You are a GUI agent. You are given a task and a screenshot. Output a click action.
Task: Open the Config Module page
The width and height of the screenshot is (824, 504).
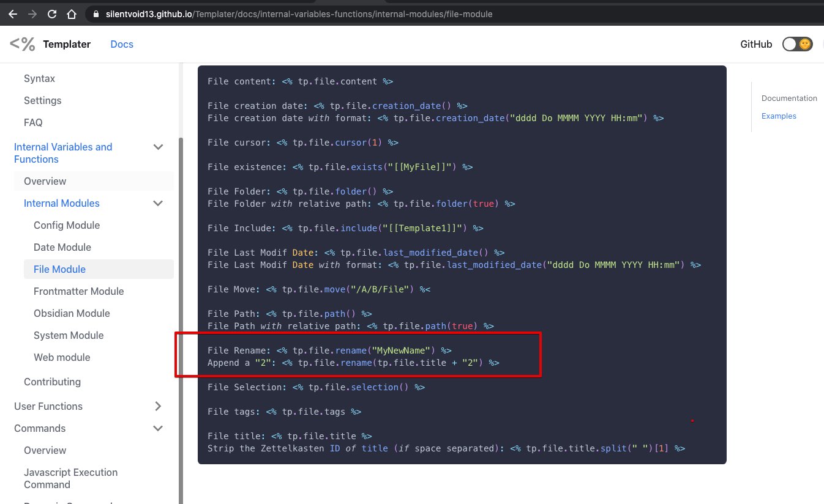[x=67, y=225]
